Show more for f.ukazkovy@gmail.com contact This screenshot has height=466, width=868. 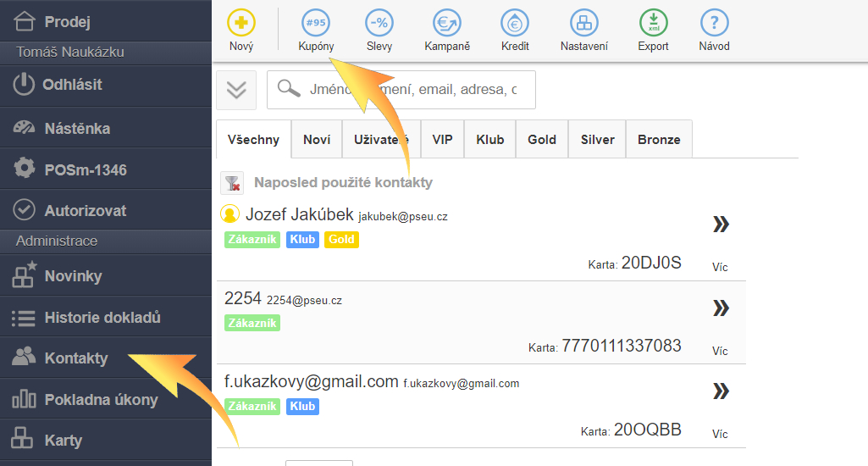(720, 391)
